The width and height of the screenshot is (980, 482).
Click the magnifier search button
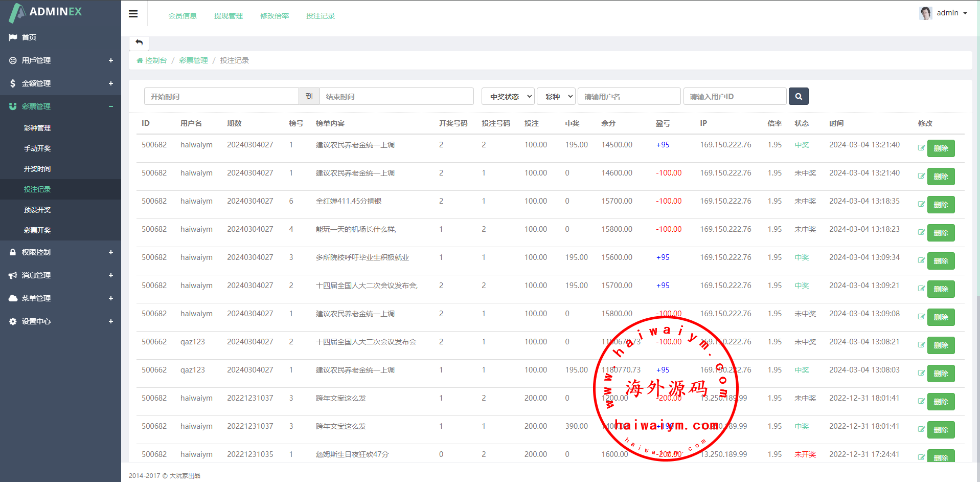798,96
